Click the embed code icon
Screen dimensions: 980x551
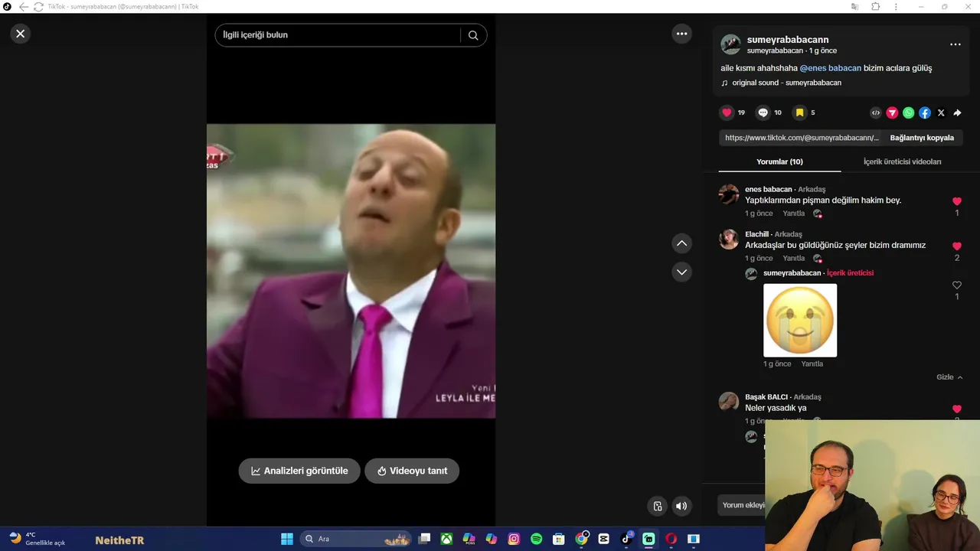tap(876, 112)
